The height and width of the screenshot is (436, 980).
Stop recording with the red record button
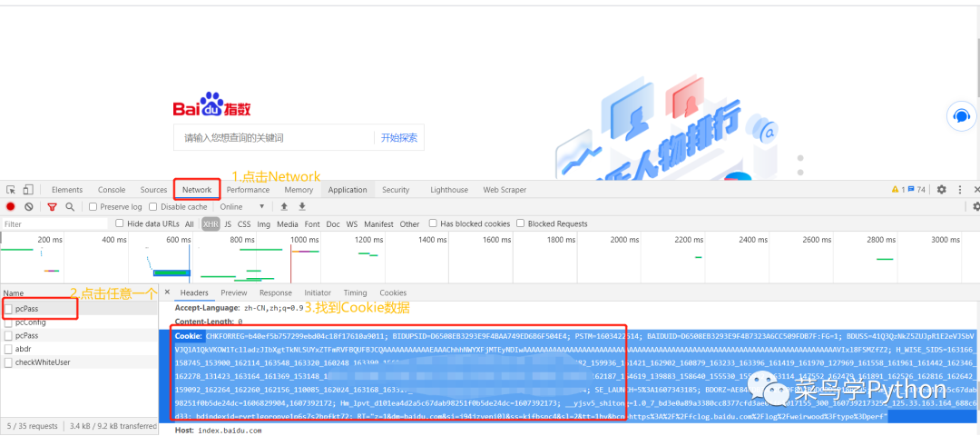click(11, 207)
